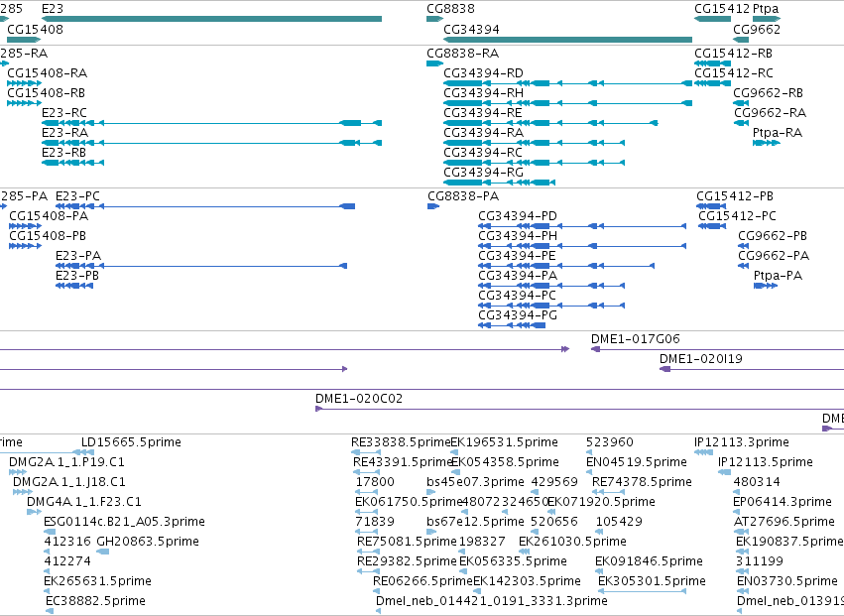Select EST AT27696.5prime
This screenshot has width=844, height=616.
[741, 532]
